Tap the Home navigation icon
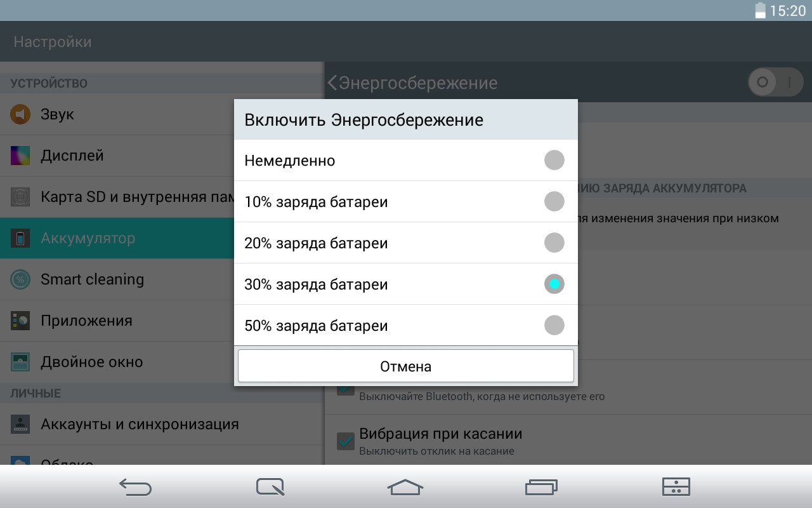This screenshot has width=812, height=508. coord(405,487)
